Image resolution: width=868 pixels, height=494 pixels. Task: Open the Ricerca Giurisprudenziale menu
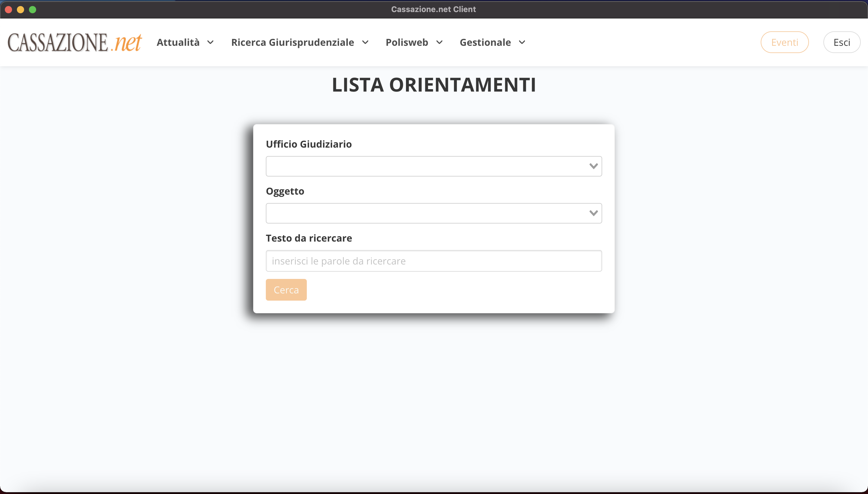coord(292,42)
